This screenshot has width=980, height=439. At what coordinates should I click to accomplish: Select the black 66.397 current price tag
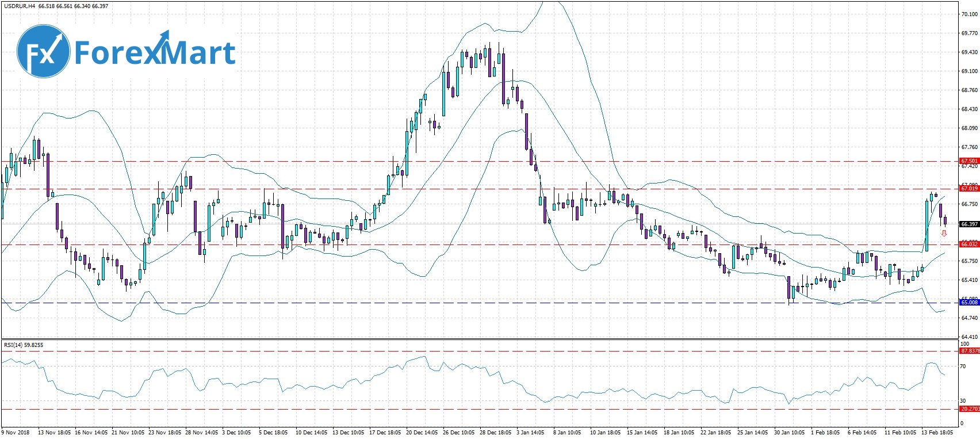coord(969,224)
